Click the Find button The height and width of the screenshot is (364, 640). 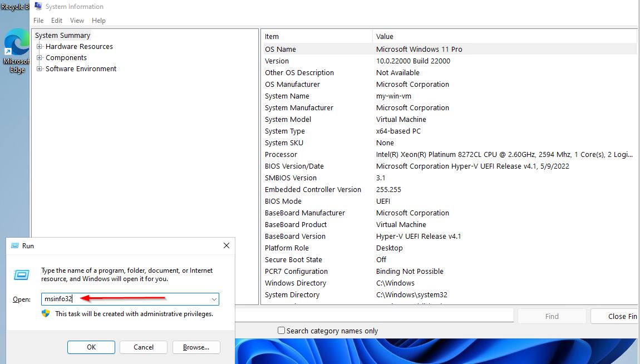(552, 316)
